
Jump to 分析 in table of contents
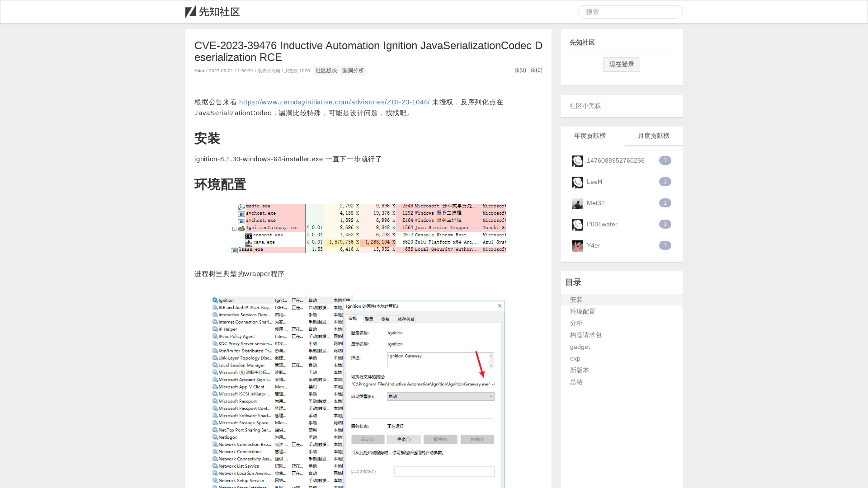(x=576, y=323)
